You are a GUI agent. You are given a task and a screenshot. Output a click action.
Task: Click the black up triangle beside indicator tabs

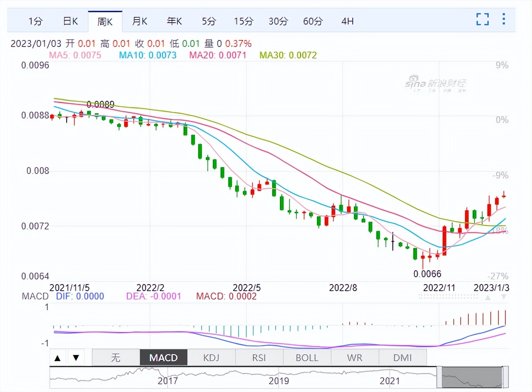[x=58, y=358]
